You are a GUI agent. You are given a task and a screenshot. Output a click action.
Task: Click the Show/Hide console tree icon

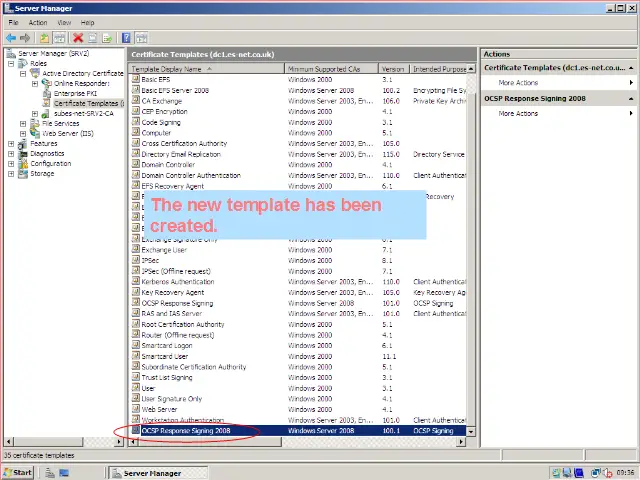point(60,38)
